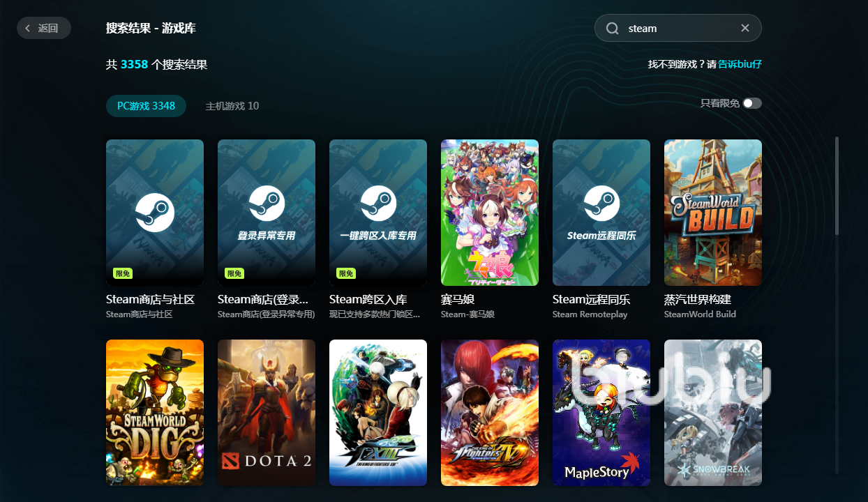Viewport: 868px width, 502px height.
Task: Open the Steam商店与社区 game card
Action: pyautogui.click(x=155, y=213)
